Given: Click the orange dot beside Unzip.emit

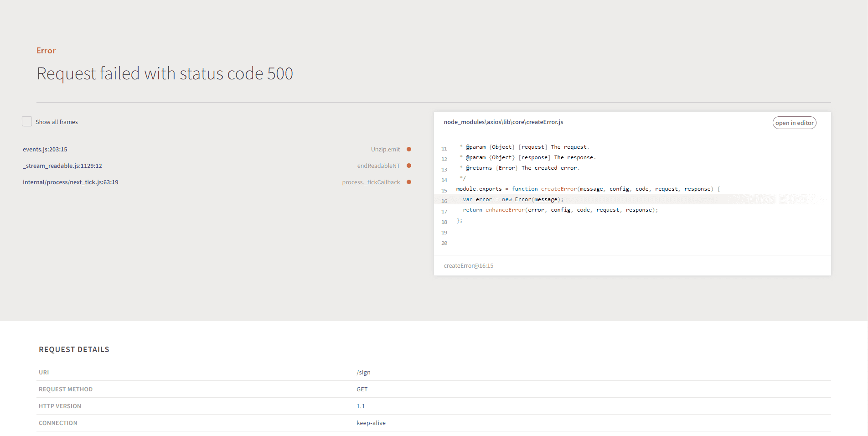Looking at the screenshot, I should tap(409, 149).
